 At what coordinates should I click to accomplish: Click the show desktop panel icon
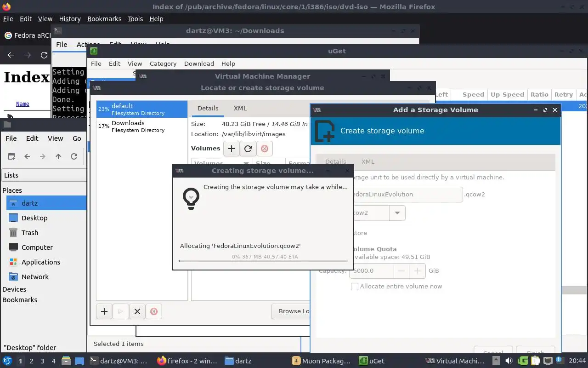pos(79,361)
